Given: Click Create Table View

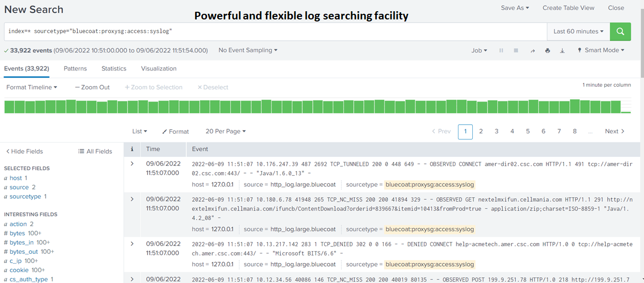Looking at the screenshot, I should tap(568, 8).
